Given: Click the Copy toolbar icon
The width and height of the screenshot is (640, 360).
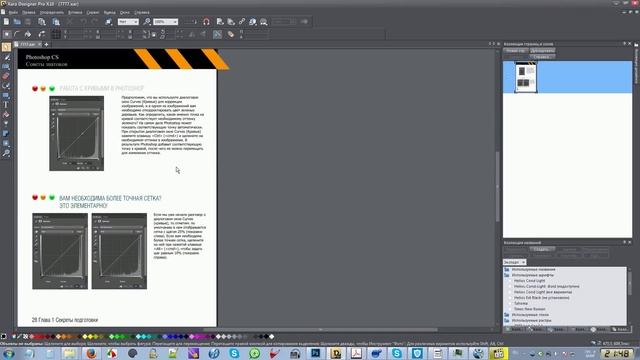Looking at the screenshot, I should coord(42,22).
